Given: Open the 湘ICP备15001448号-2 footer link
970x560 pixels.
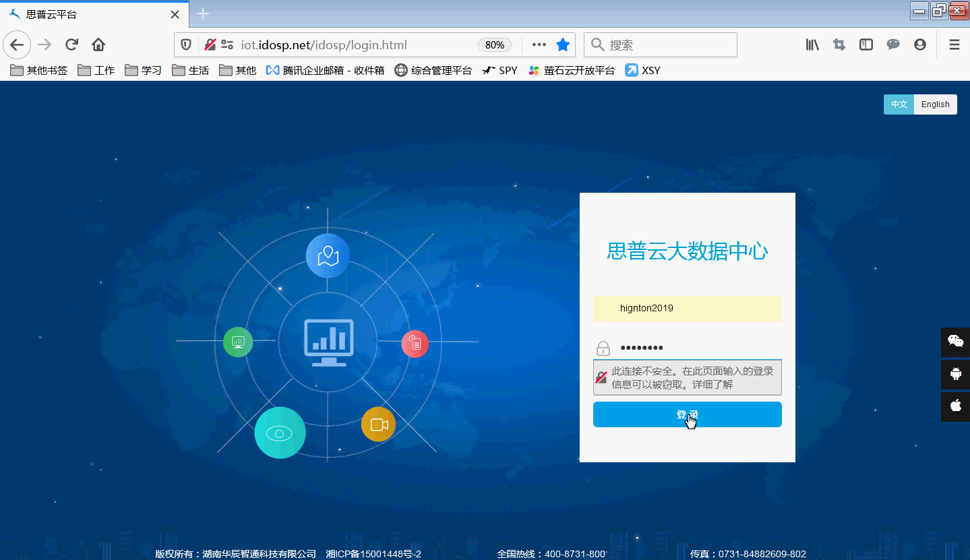Looking at the screenshot, I should [x=372, y=553].
